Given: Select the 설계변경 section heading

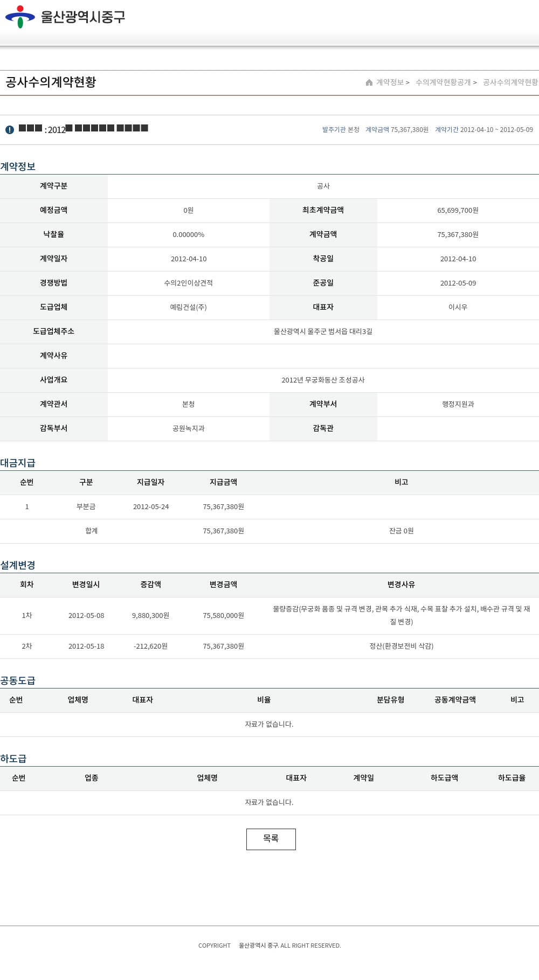Looking at the screenshot, I should [18, 565].
